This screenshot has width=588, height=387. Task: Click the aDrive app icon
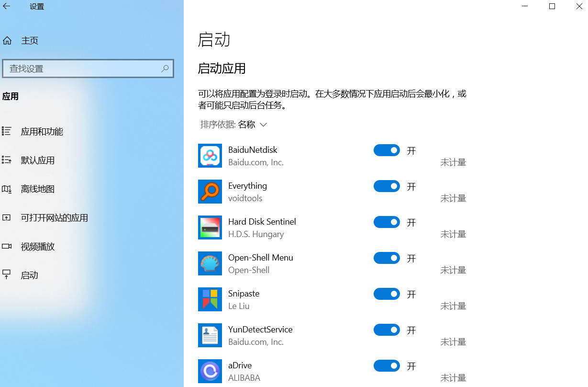tap(210, 371)
